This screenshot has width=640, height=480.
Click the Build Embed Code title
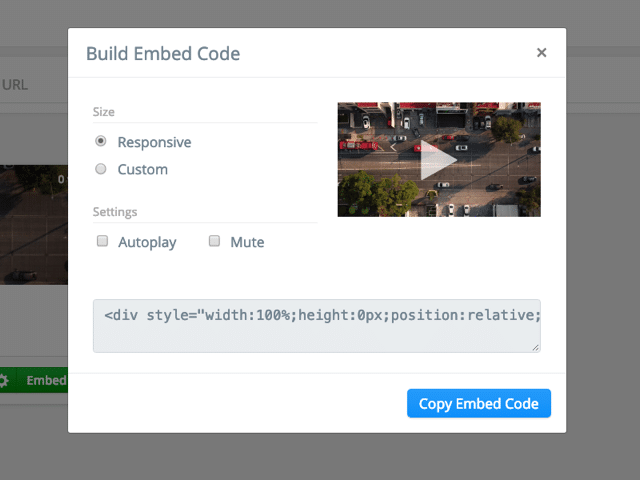point(163,54)
